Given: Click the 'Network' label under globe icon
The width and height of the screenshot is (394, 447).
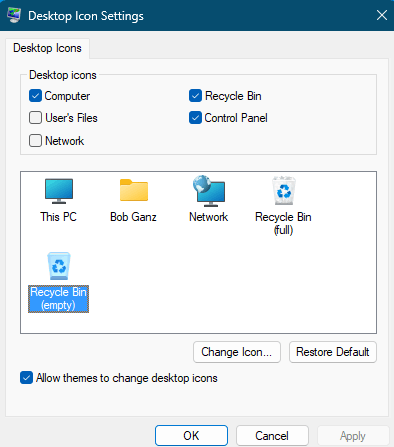Looking at the screenshot, I should click(209, 217).
